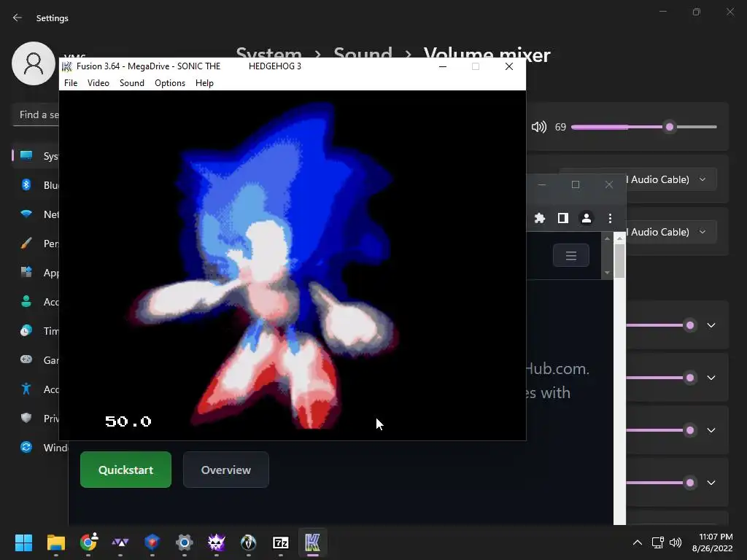Open the Options menu in Fusion

click(x=169, y=83)
